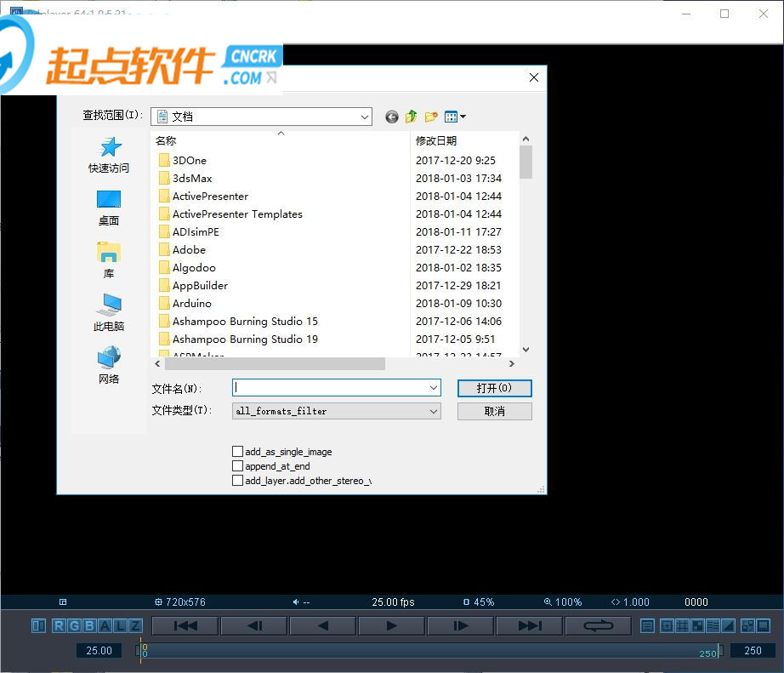The height and width of the screenshot is (673, 784).
Task: Click the 25.00 frame rate field
Action: (x=99, y=651)
